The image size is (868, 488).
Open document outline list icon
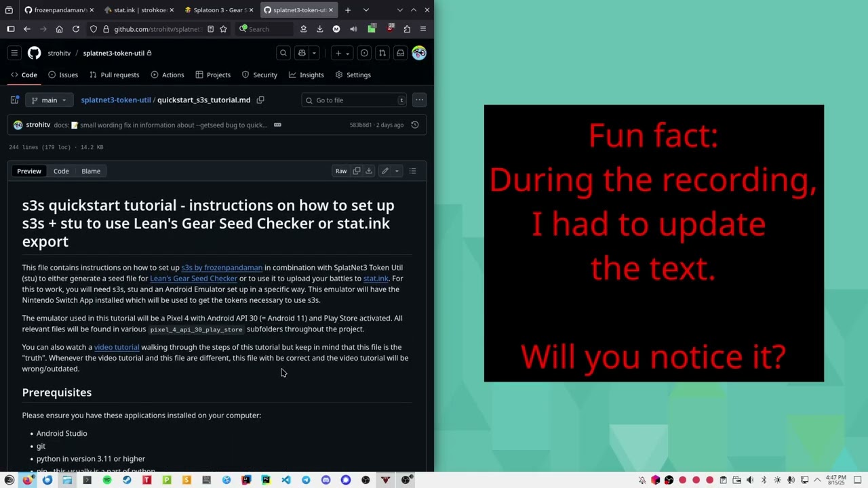[x=412, y=171]
